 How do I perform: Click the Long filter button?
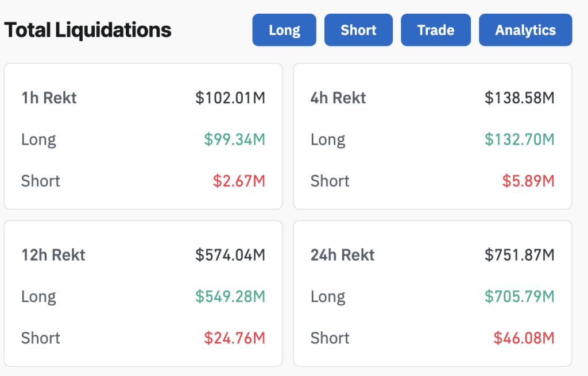(284, 30)
